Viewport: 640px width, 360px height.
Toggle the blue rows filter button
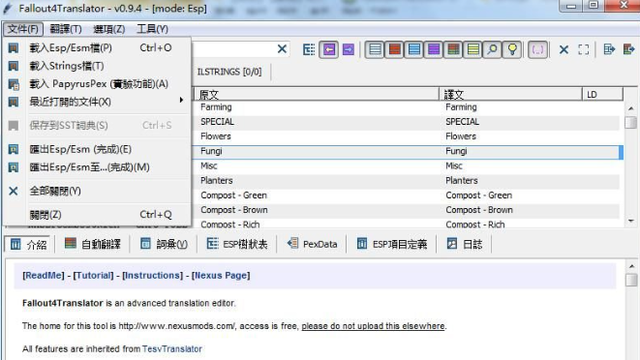pyautogui.click(x=414, y=50)
